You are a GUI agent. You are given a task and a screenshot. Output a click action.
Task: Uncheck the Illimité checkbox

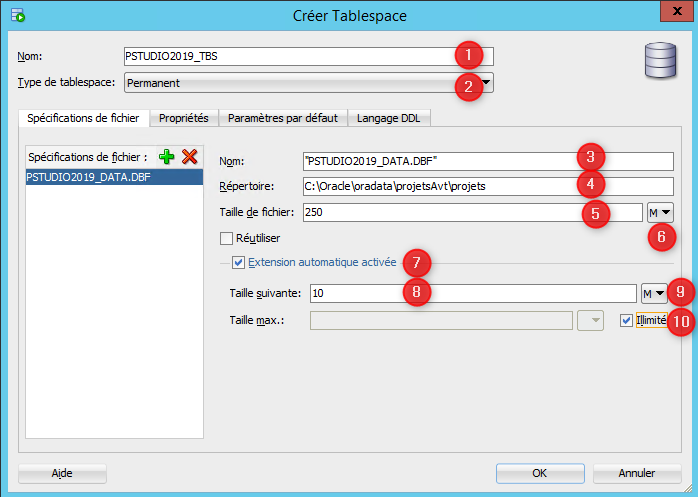click(x=626, y=320)
